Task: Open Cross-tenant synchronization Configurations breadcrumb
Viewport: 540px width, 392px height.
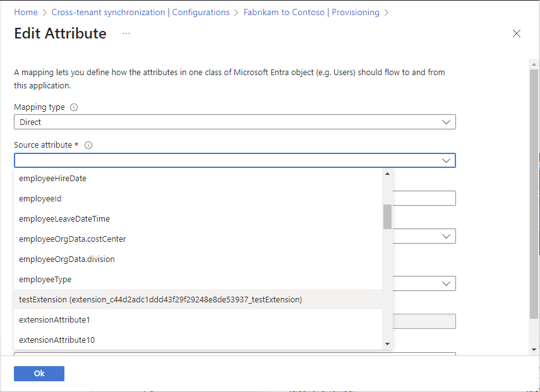Action: [x=140, y=12]
